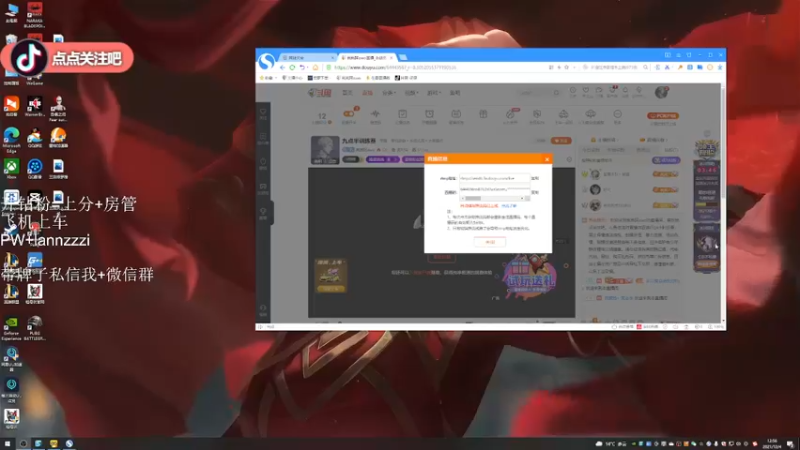
Task: Click the Douyu site logo
Action: point(320,93)
